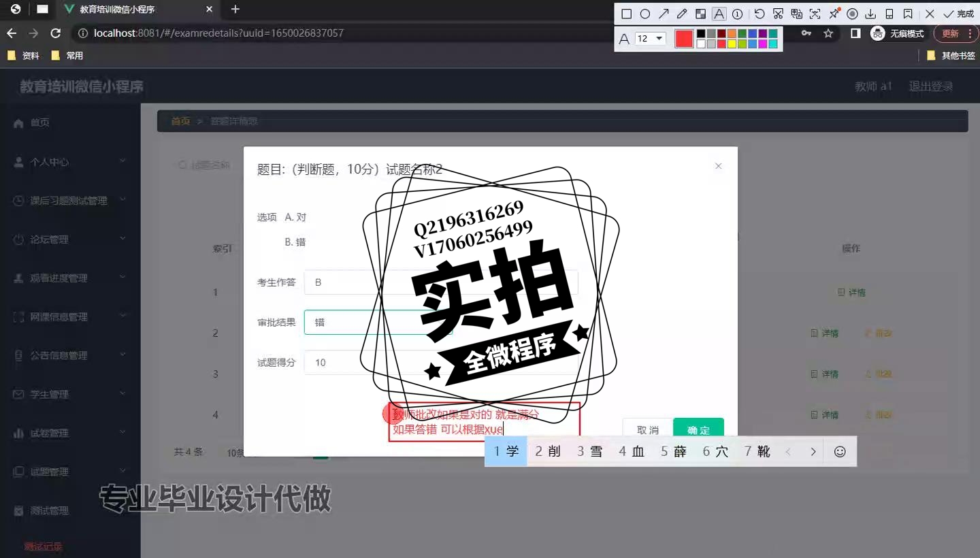Open 测试管理 in the sidebar
This screenshot has height=558, width=980.
70,510
